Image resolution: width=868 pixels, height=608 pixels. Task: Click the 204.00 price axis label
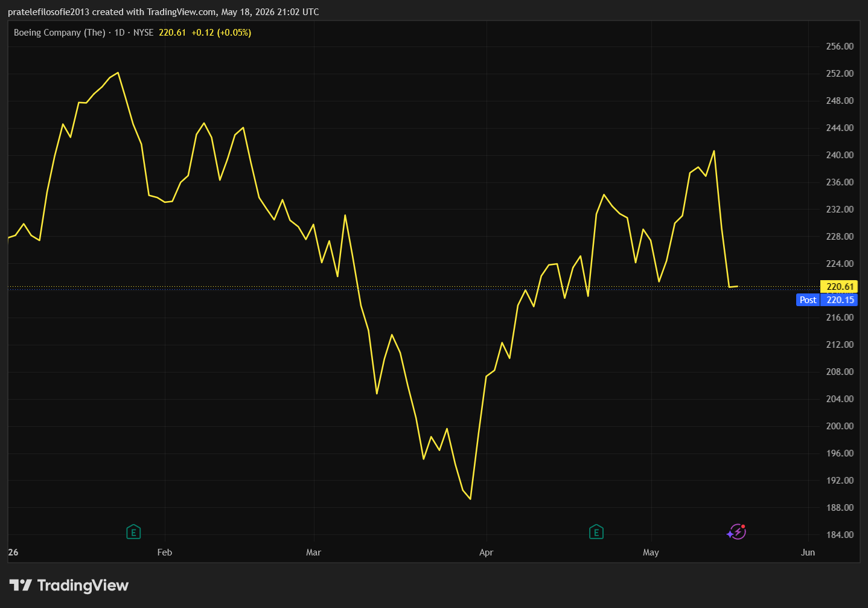point(840,399)
